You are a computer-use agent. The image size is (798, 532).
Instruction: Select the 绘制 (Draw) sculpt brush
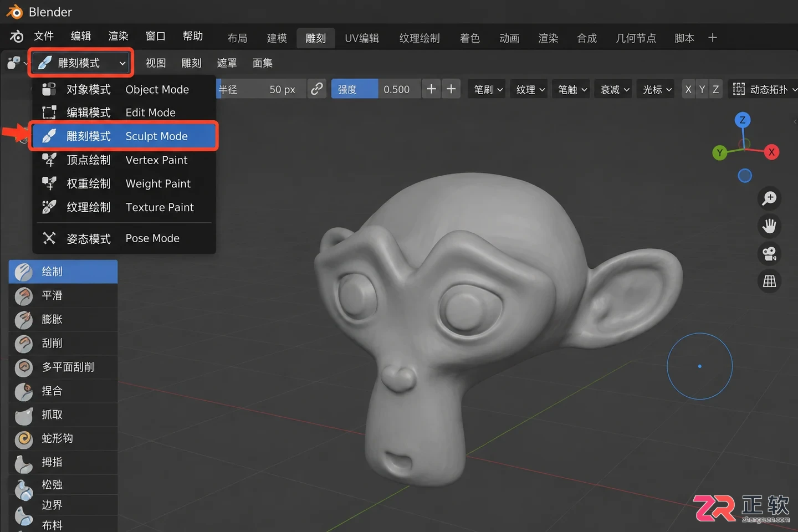(x=63, y=272)
